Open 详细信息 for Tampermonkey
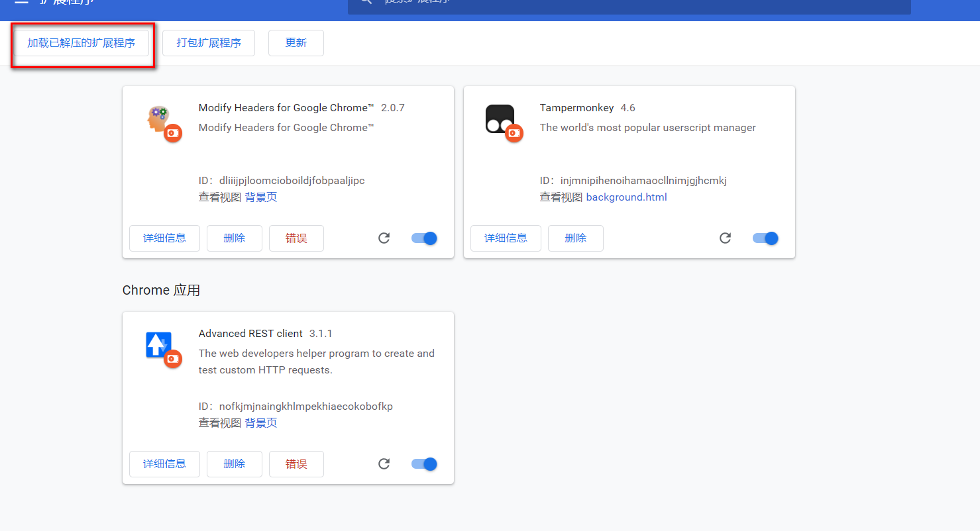The image size is (980, 531). click(506, 238)
